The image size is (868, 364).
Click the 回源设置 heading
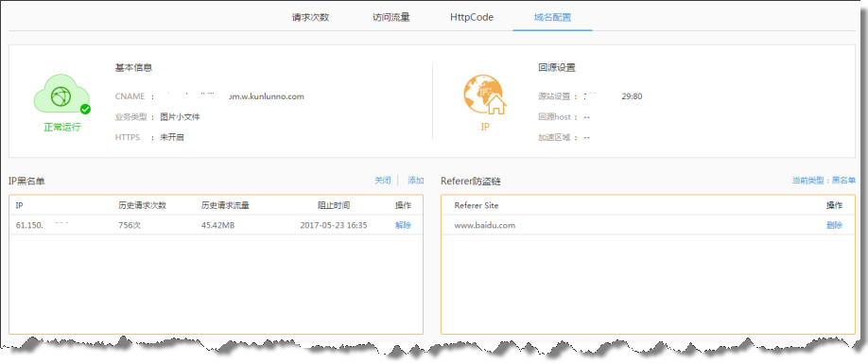point(557,67)
